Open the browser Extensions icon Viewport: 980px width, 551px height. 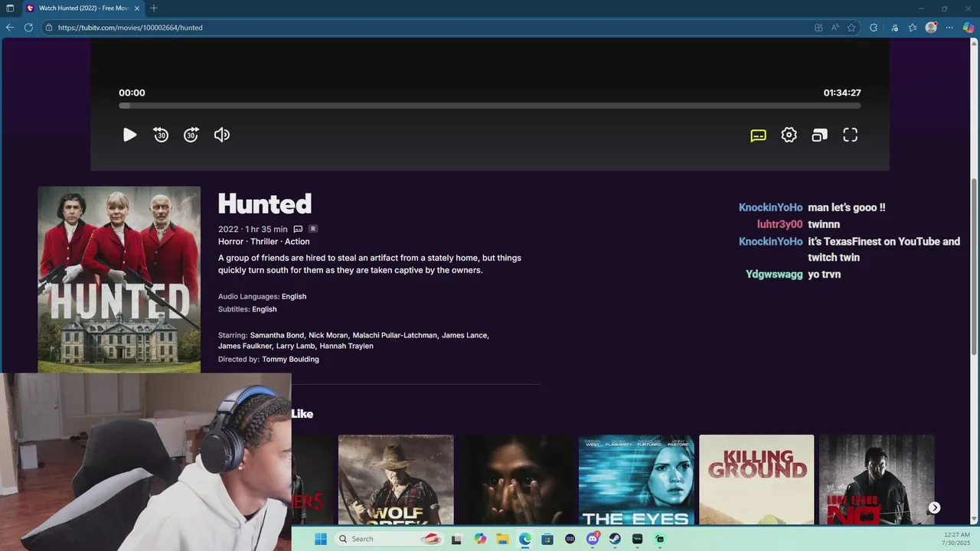coord(874,28)
